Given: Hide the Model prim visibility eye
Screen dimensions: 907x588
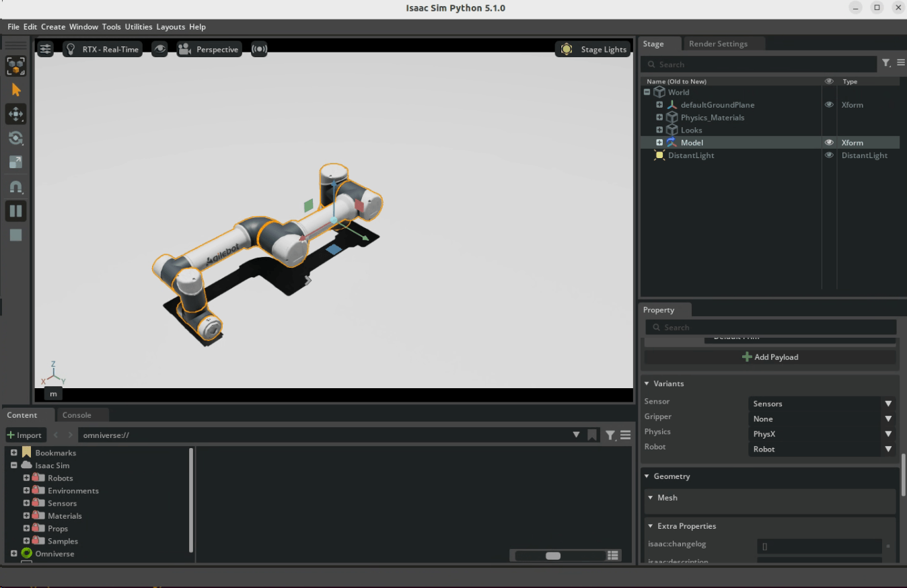Looking at the screenshot, I should coord(829,143).
